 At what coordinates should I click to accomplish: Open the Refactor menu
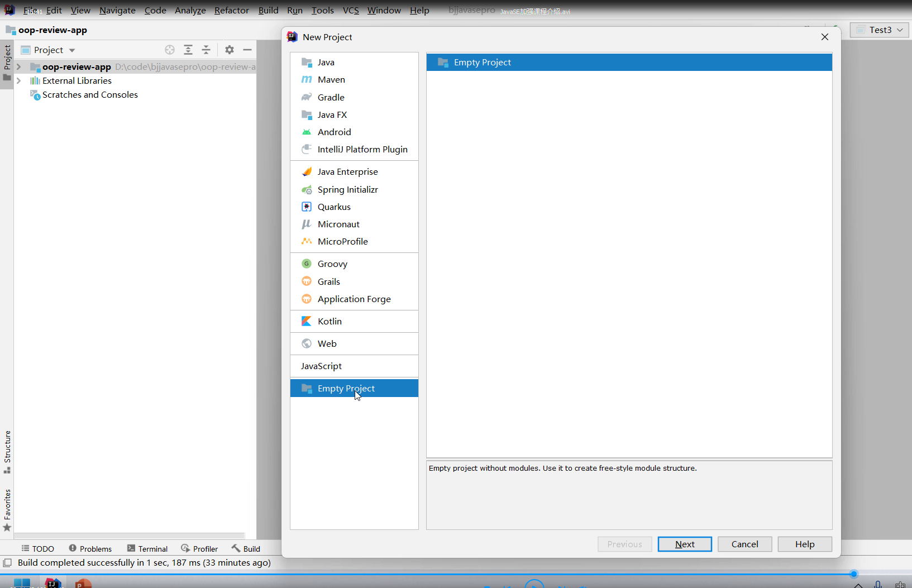[232, 10]
